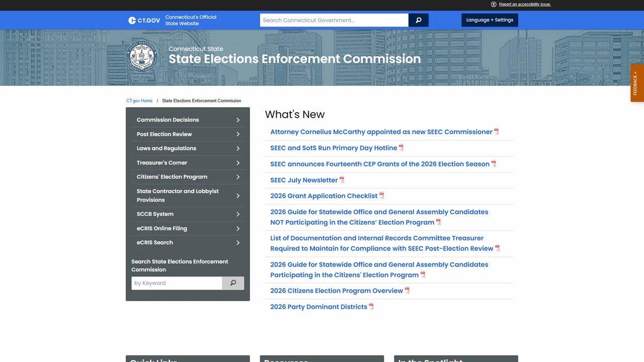Click Search Connecticut Government input field

334,20
